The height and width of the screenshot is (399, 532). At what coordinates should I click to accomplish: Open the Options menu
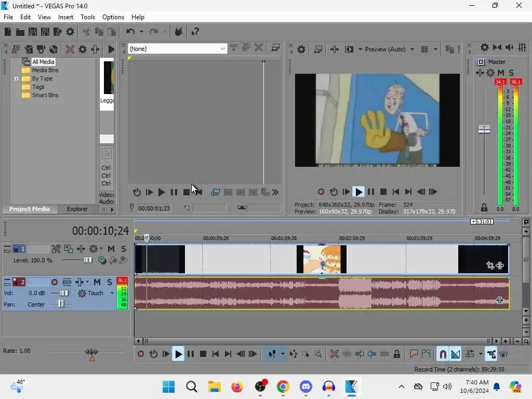113,17
